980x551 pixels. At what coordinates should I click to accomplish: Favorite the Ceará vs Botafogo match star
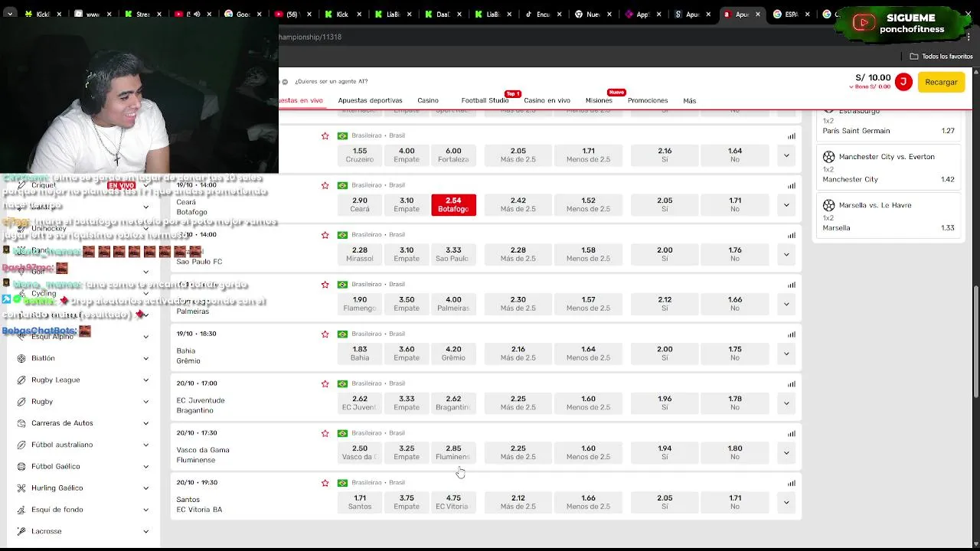tap(325, 185)
